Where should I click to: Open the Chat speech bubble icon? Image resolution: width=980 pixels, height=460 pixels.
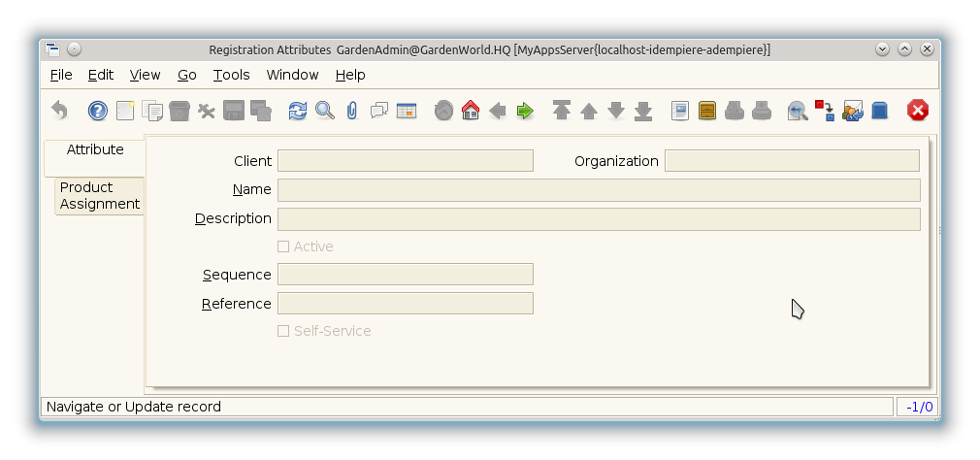click(x=378, y=111)
